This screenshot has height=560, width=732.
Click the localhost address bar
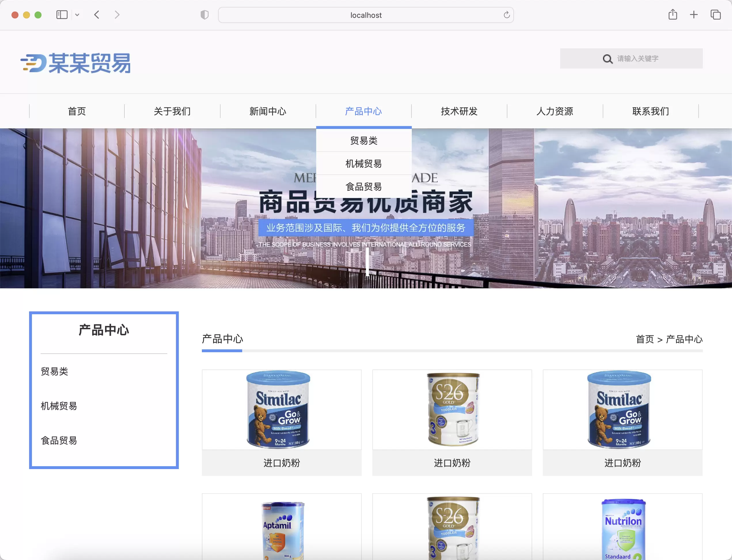tap(366, 15)
